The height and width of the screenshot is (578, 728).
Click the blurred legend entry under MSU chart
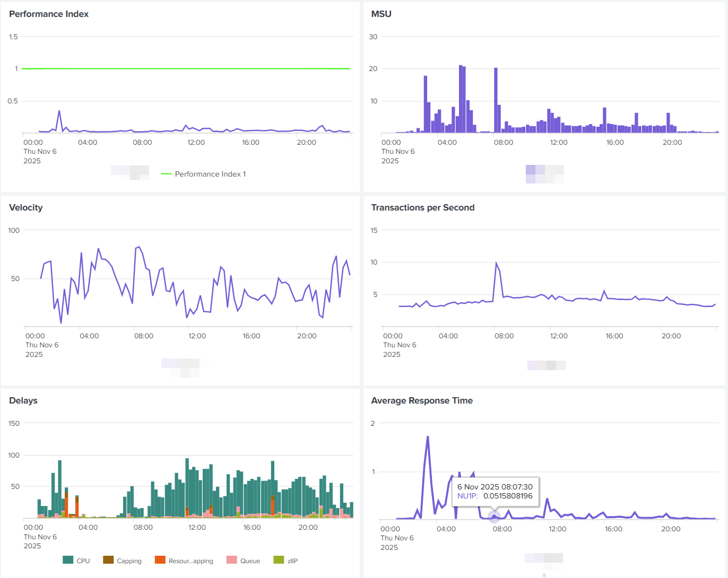(545, 174)
